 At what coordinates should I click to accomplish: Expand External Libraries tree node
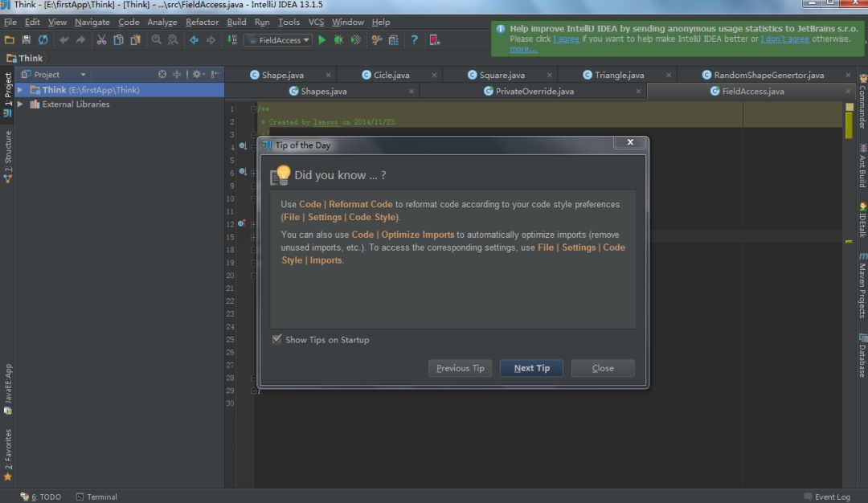[x=20, y=104]
